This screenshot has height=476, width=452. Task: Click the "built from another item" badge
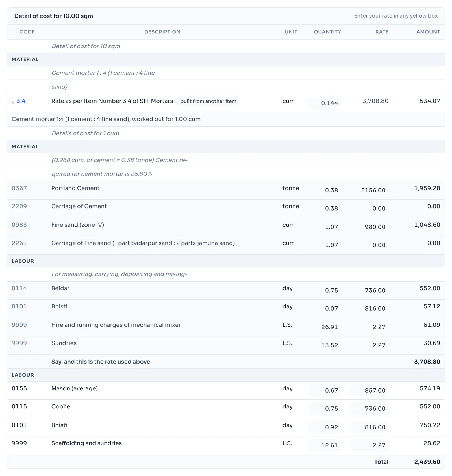[208, 101]
